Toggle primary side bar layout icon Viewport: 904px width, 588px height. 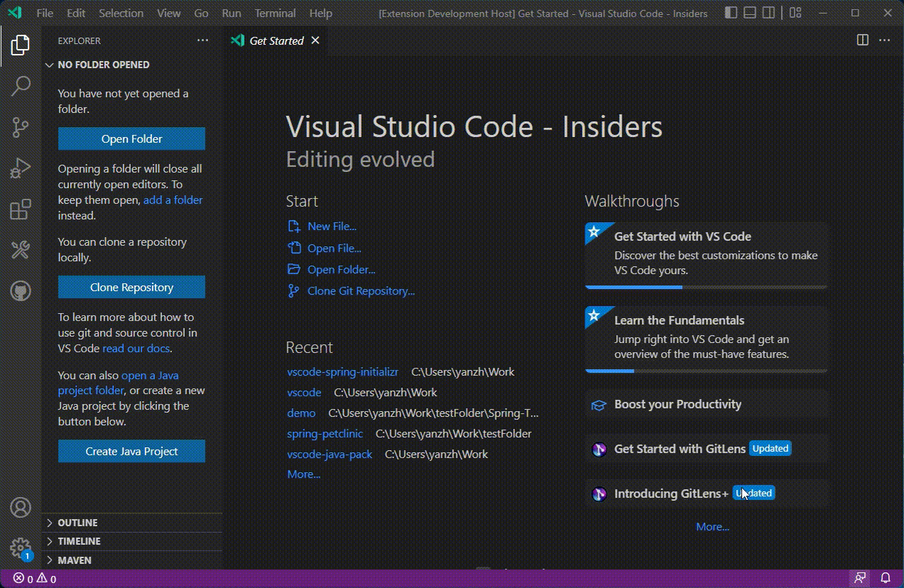(x=731, y=13)
